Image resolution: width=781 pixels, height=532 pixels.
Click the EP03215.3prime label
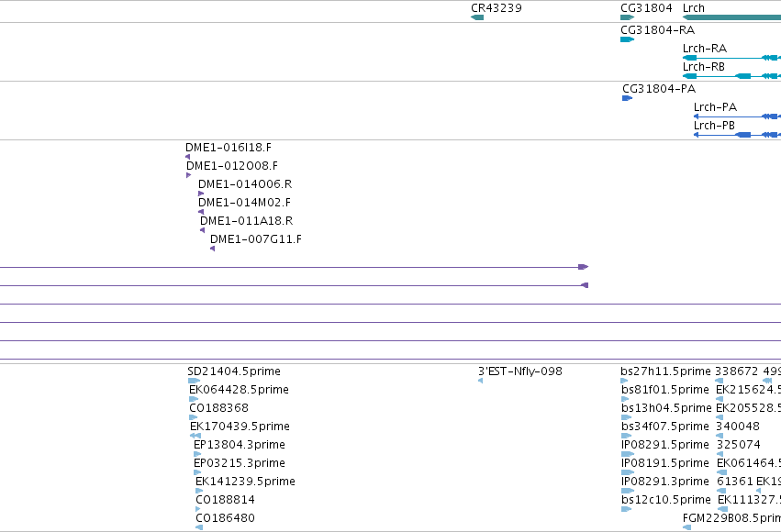tap(240, 463)
